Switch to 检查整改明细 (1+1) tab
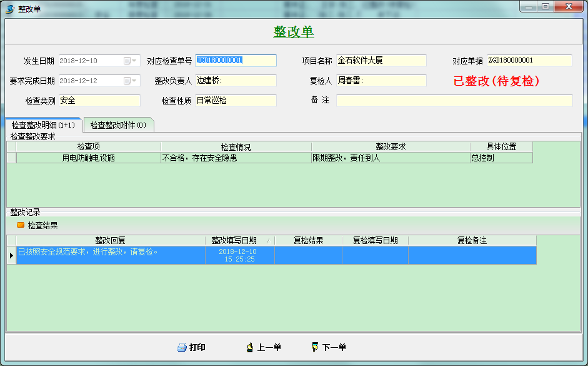588x366 pixels. click(x=44, y=125)
